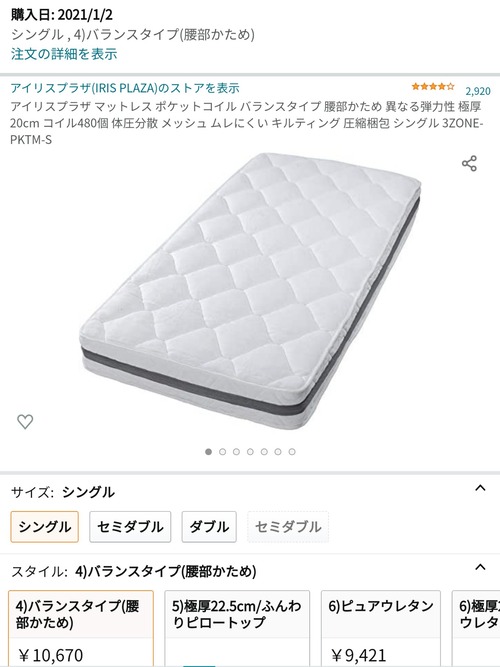
Task: Open 注文の詳細を表示 order details link
Action: [x=64, y=54]
